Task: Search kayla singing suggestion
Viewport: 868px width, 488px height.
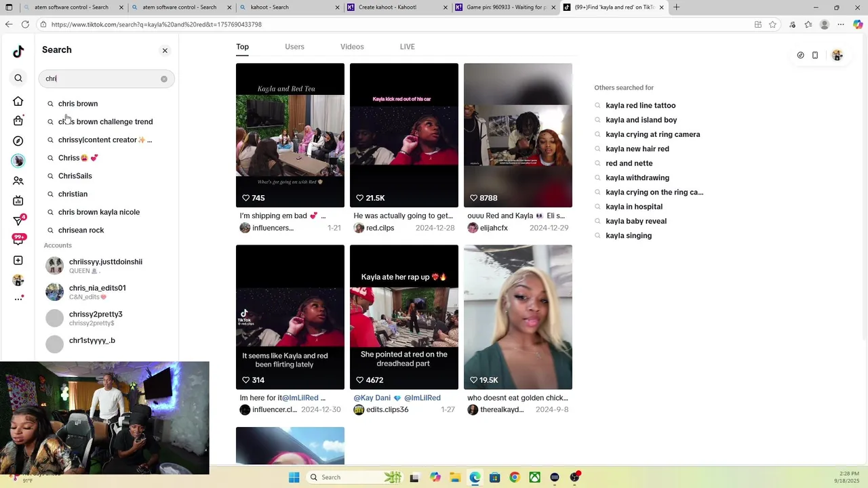Action: [x=629, y=235]
